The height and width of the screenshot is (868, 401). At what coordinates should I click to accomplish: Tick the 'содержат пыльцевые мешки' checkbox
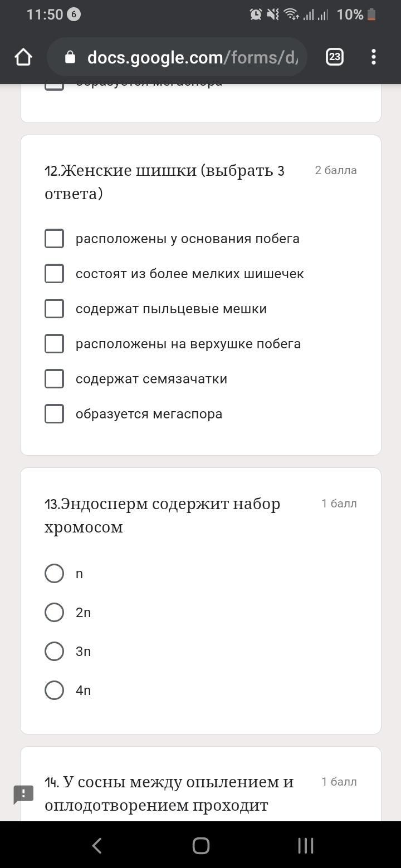point(54,309)
